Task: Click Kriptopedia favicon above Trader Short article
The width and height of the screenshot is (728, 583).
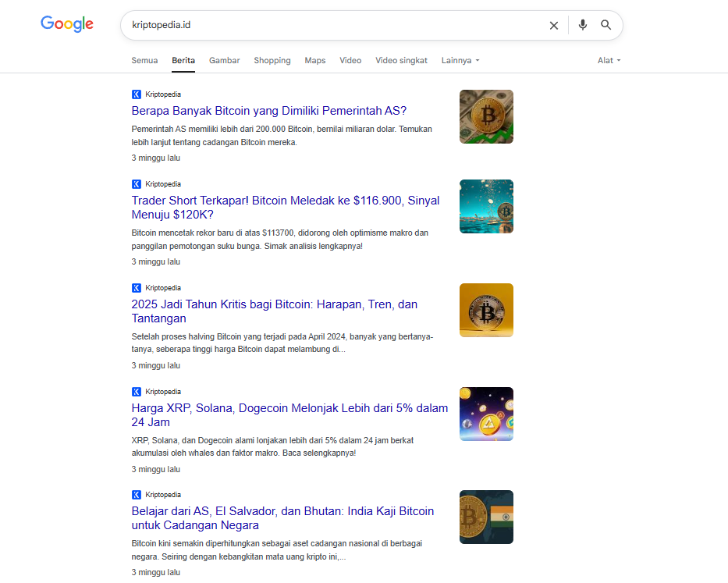Action: click(137, 184)
